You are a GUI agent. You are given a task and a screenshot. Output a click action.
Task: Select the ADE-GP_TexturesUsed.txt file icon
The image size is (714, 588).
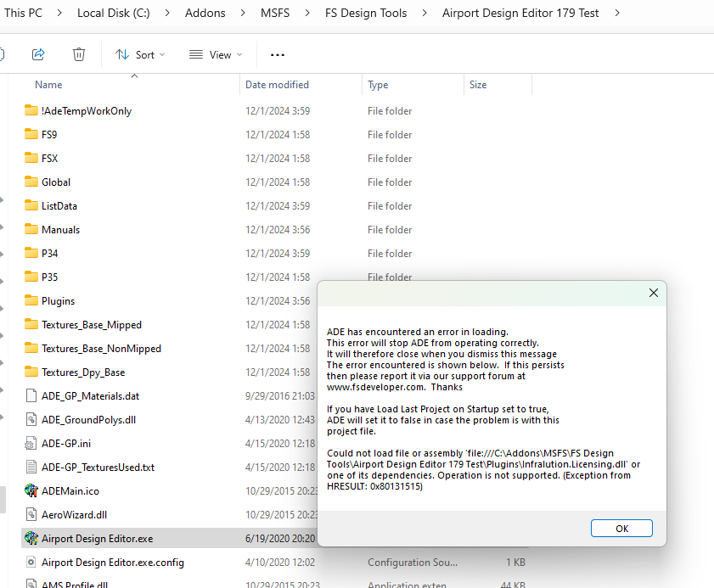[x=31, y=467]
